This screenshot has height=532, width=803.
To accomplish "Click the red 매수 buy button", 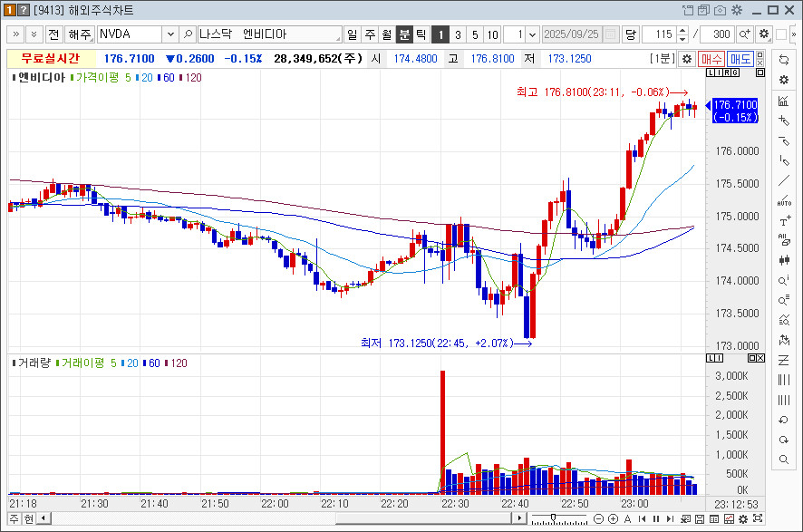I will (711, 58).
